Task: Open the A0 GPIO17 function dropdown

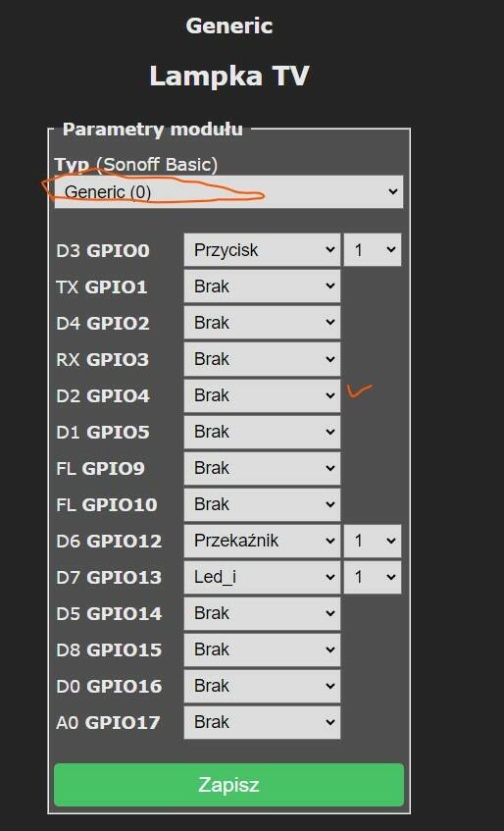Action: (x=262, y=722)
